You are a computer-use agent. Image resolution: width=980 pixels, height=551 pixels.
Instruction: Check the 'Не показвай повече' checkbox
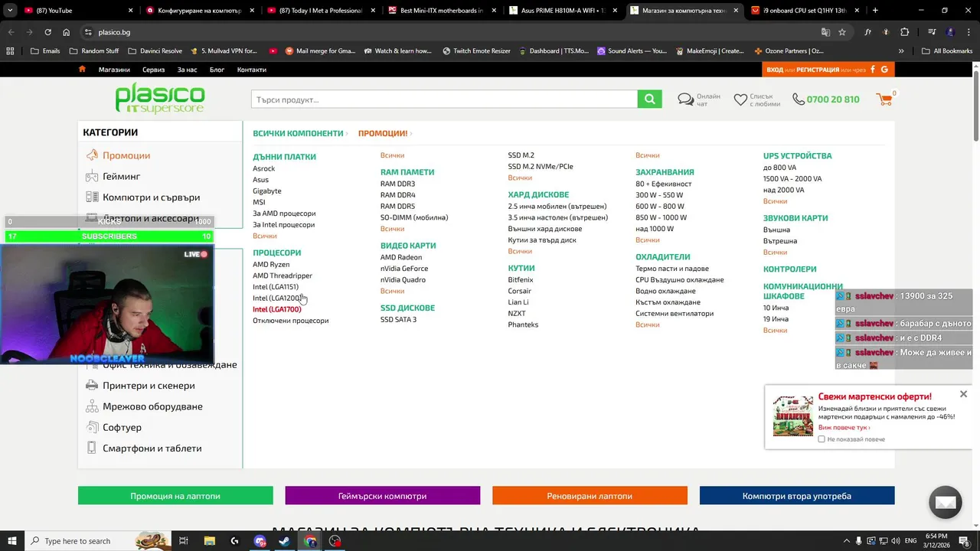(x=822, y=439)
